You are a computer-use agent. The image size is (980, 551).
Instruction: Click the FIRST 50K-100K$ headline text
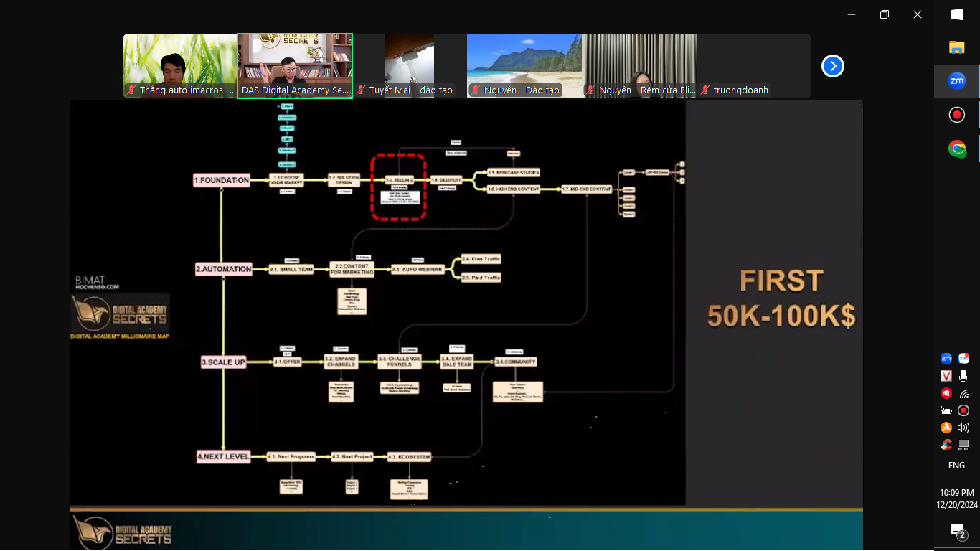pyautogui.click(x=781, y=298)
